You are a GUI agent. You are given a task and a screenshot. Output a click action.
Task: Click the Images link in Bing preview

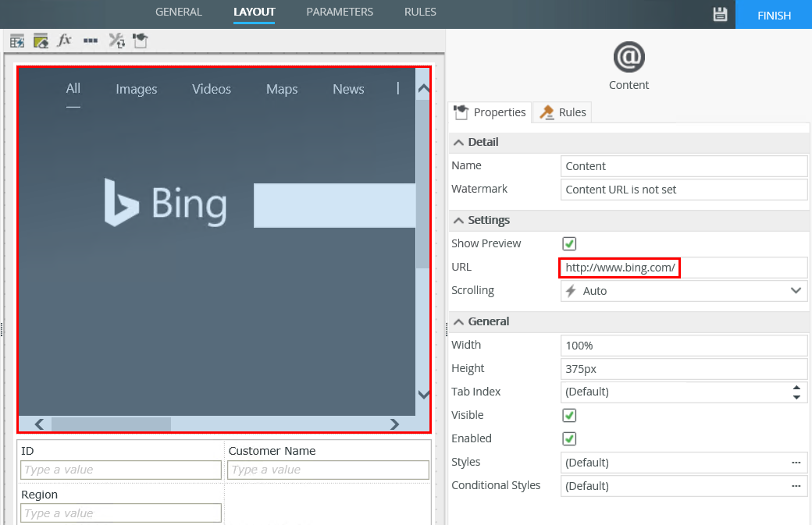tap(136, 89)
